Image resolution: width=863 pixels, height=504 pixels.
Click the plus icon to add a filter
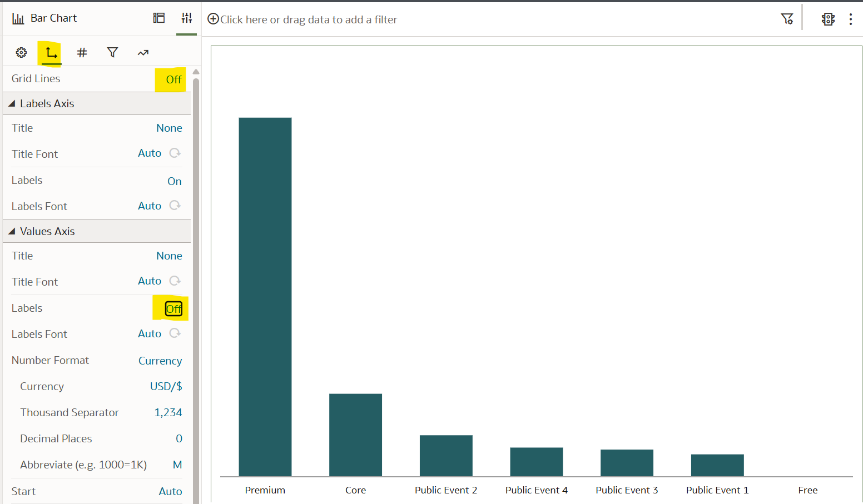[213, 19]
